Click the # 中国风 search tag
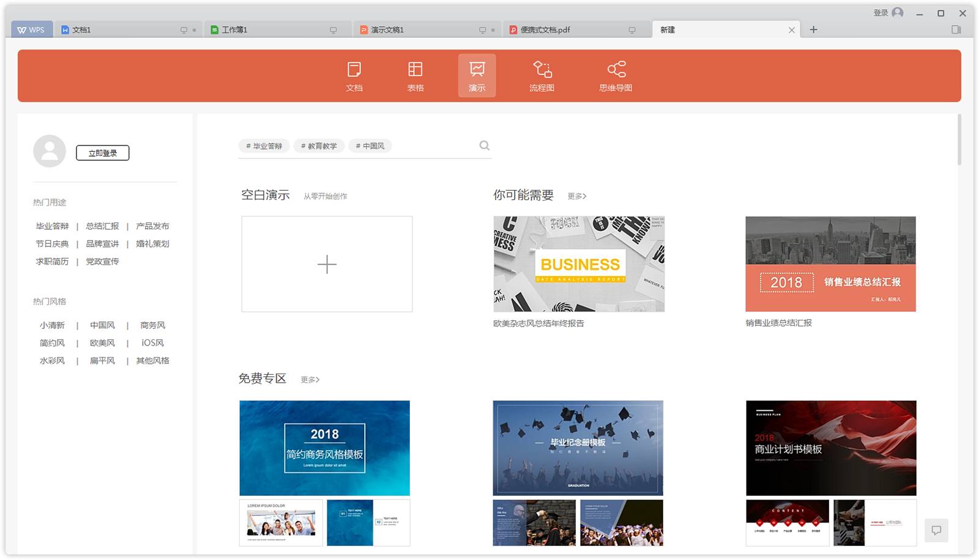The height and width of the screenshot is (560, 979). pos(370,146)
